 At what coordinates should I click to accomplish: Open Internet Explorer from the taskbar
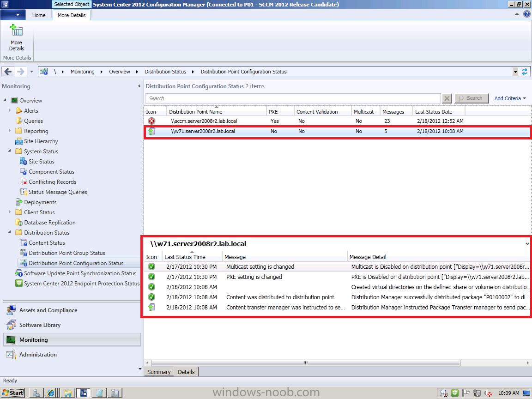(52, 393)
